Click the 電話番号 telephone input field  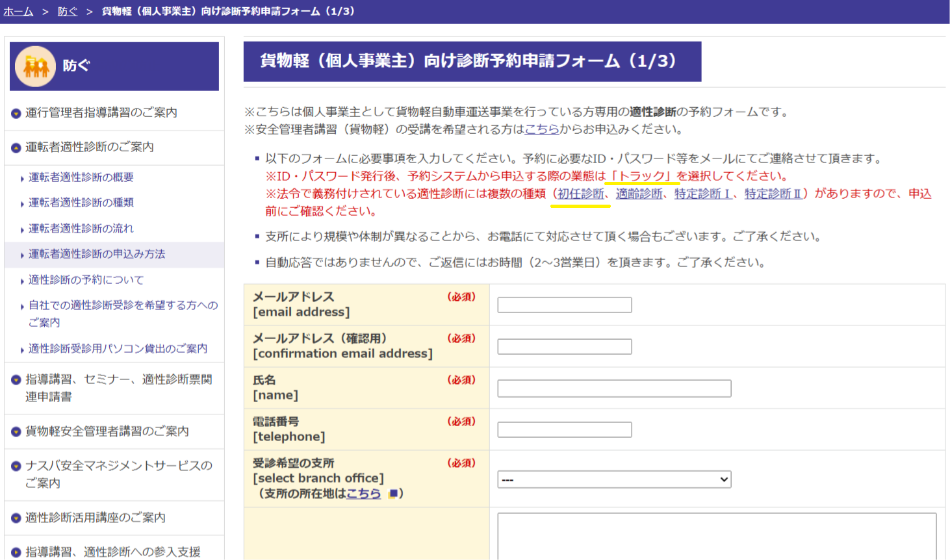(x=564, y=429)
